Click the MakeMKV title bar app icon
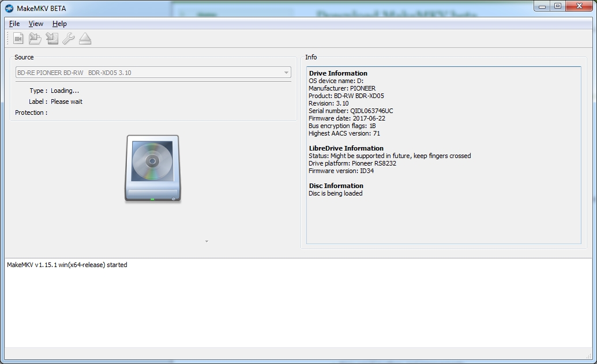Viewport: 597px width, 364px height. (x=9, y=9)
